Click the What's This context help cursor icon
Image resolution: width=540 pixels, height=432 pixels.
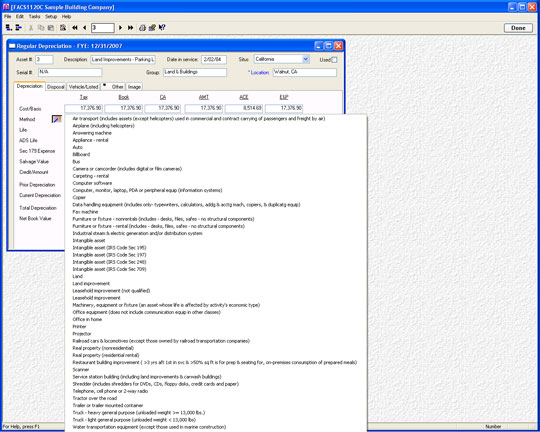point(162,28)
